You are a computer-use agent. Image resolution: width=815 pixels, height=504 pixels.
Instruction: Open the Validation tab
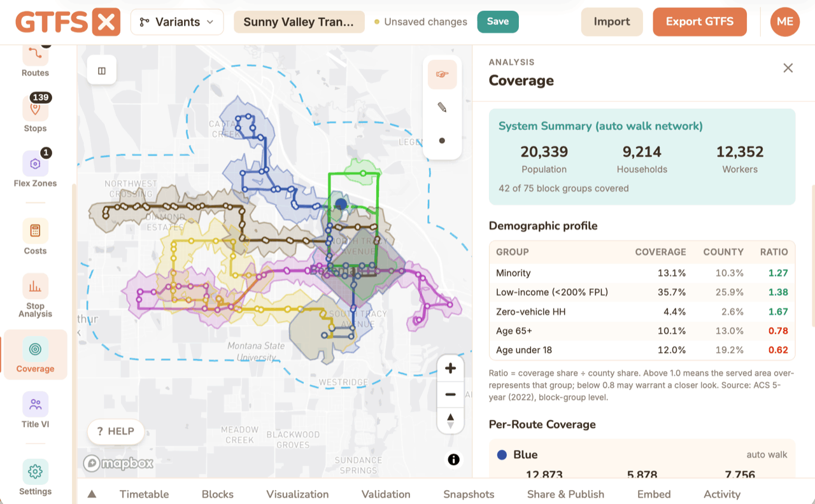386,494
